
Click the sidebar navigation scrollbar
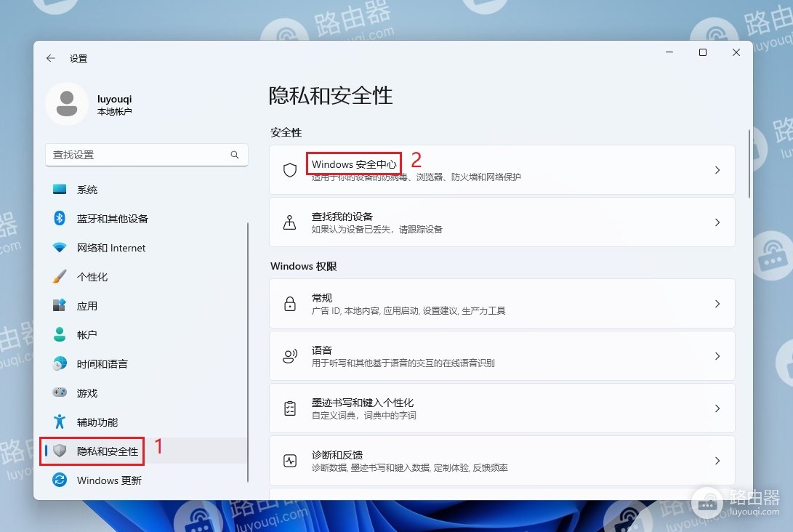click(247, 352)
